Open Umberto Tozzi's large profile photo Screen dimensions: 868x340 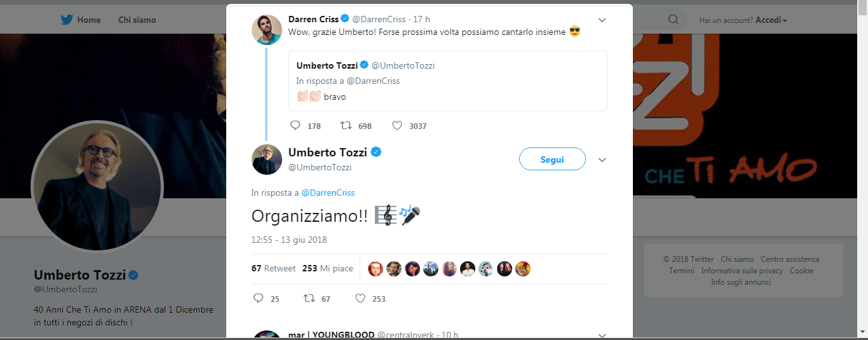(97, 185)
